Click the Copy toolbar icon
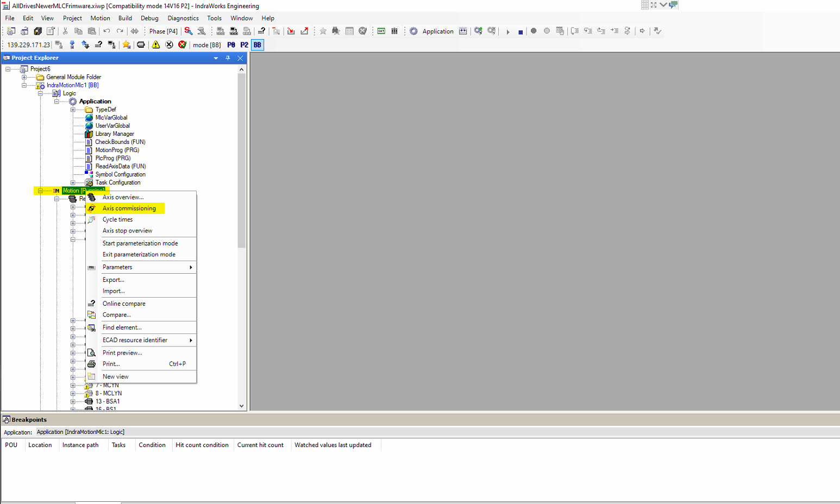 coord(78,31)
